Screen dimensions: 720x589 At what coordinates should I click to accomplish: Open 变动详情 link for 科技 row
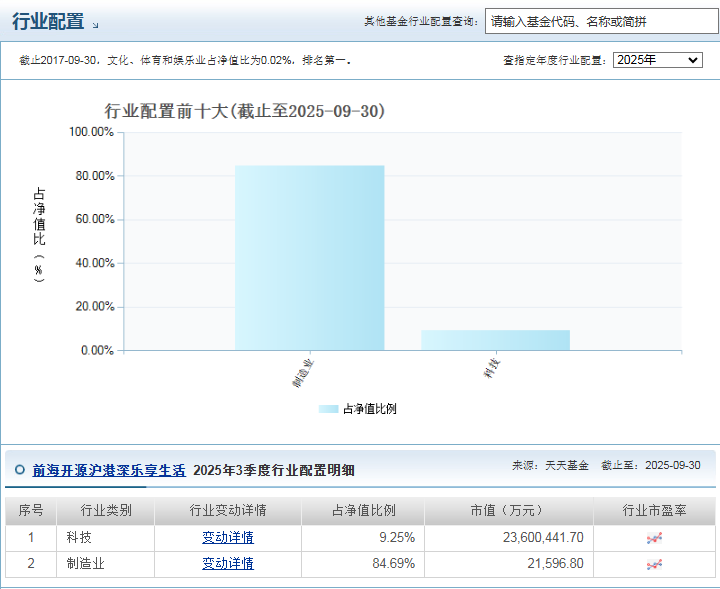pos(228,537)
